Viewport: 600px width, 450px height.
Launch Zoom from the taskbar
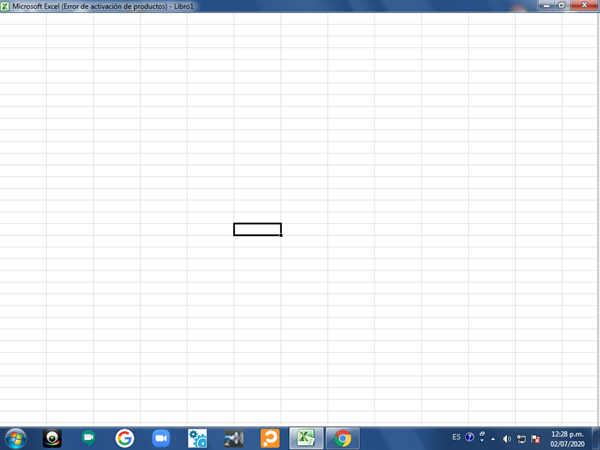161,439
